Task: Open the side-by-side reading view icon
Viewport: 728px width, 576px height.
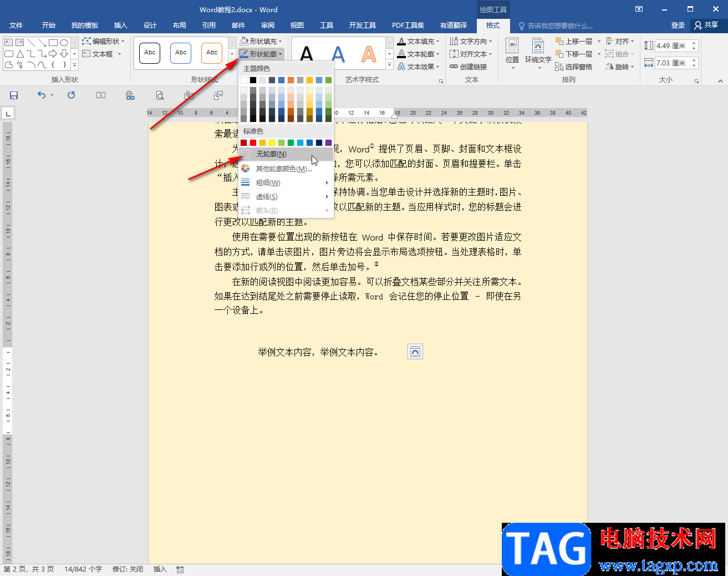Action: [101, 95]
